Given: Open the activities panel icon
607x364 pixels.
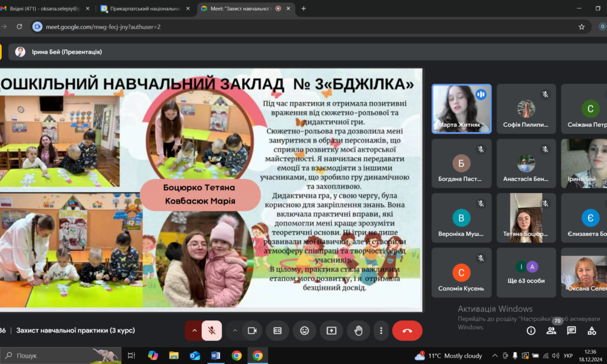Looking at the screenshot, I should (592, 331).
